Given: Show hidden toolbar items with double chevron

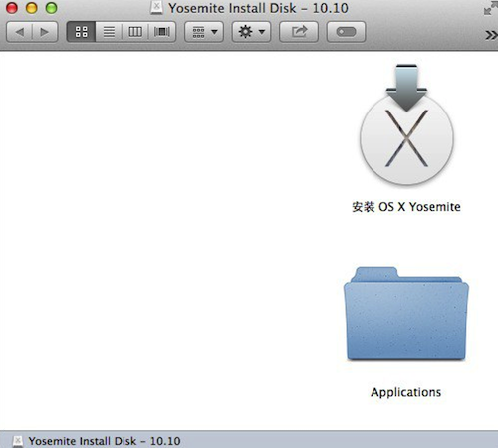Looking at the screenshot, I should tap(491, 35).
